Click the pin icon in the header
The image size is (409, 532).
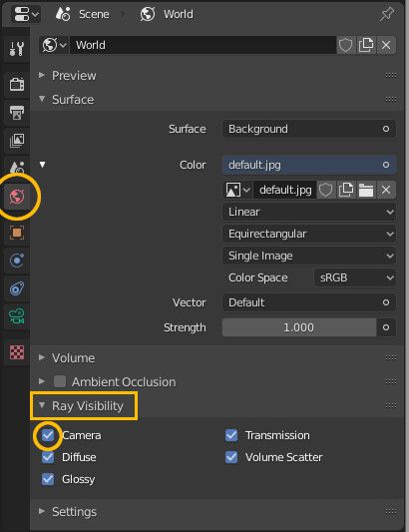tap(387, 14)
